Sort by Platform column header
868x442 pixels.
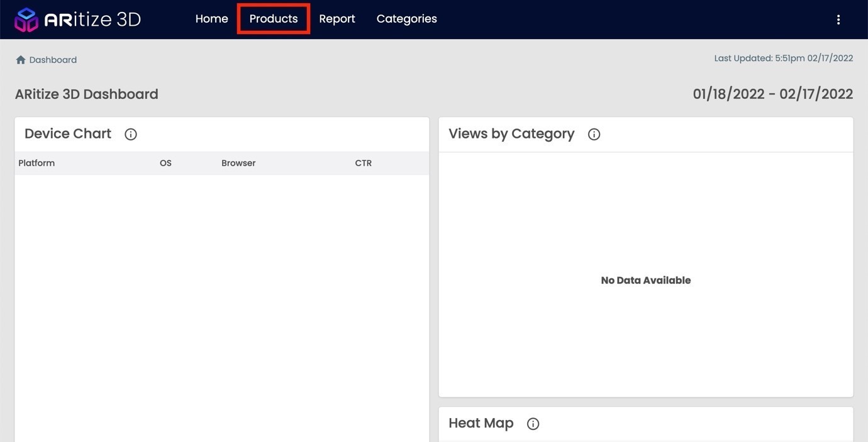pyautogui.click(x=36, y=163)
